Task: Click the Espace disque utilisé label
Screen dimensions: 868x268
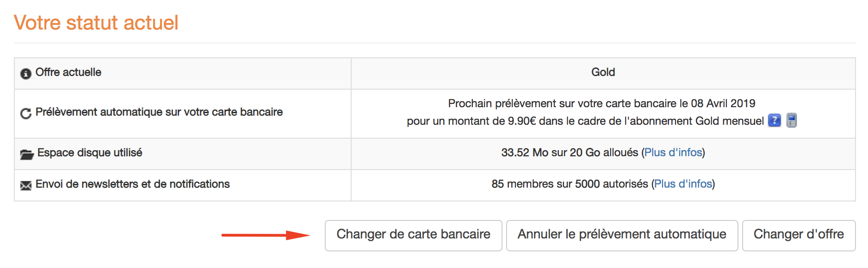Action: [x=90, y=152]
